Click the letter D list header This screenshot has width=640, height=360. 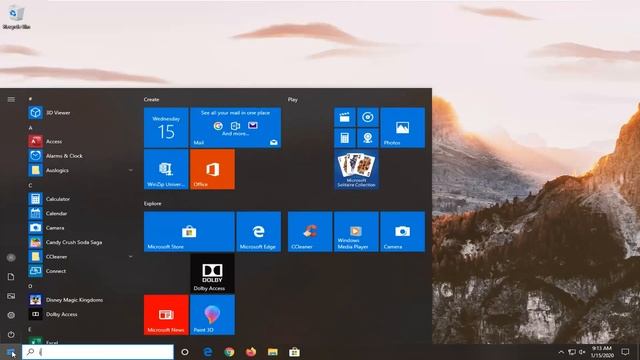(x=30, y=286)
